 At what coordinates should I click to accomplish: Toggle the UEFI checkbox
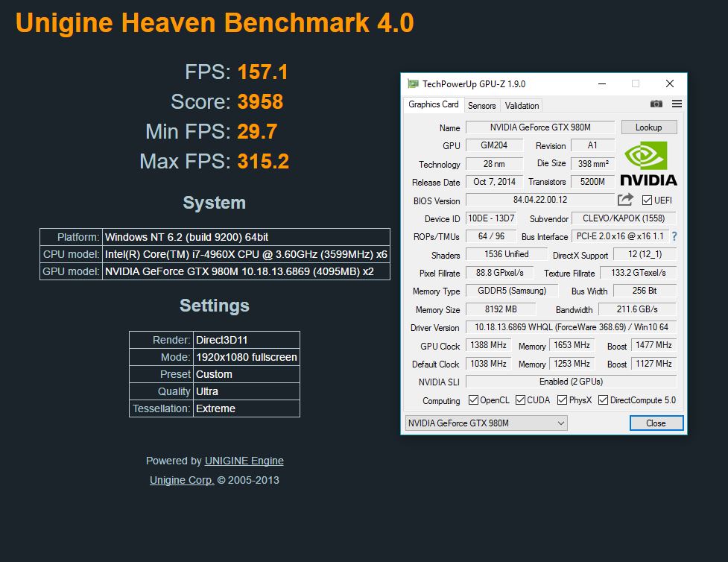point(647,201)
